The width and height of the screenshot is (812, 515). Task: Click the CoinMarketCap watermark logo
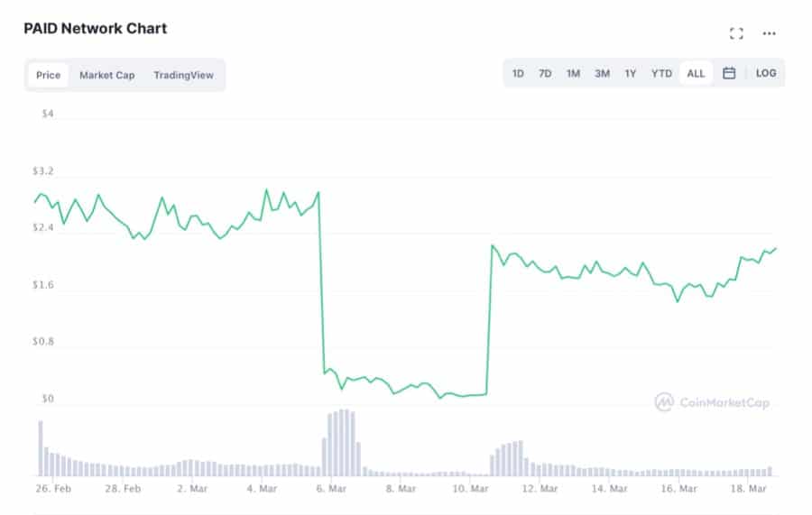point(713,402)
